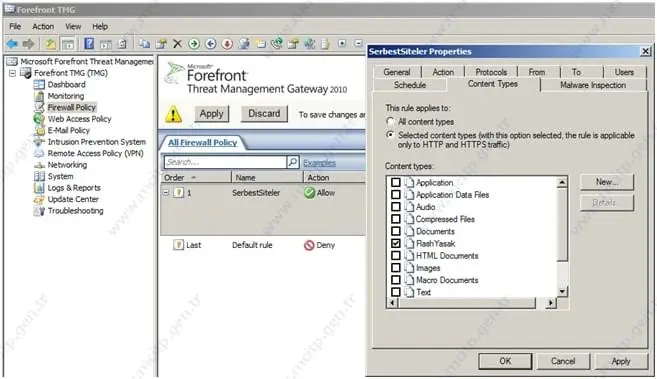Click the Help question mark toolbar icon
This screenshot has height=379, width=657.
pyautogui.click(x=89, y=44)
